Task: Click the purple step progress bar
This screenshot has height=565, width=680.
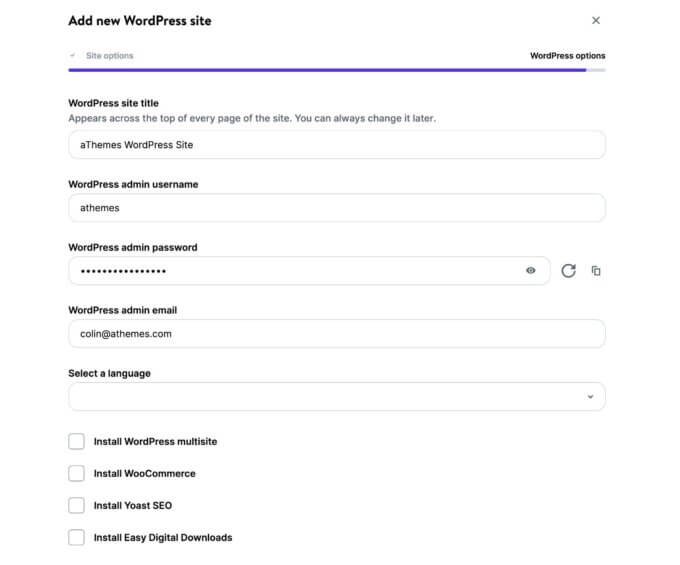Action: (326, 70)
